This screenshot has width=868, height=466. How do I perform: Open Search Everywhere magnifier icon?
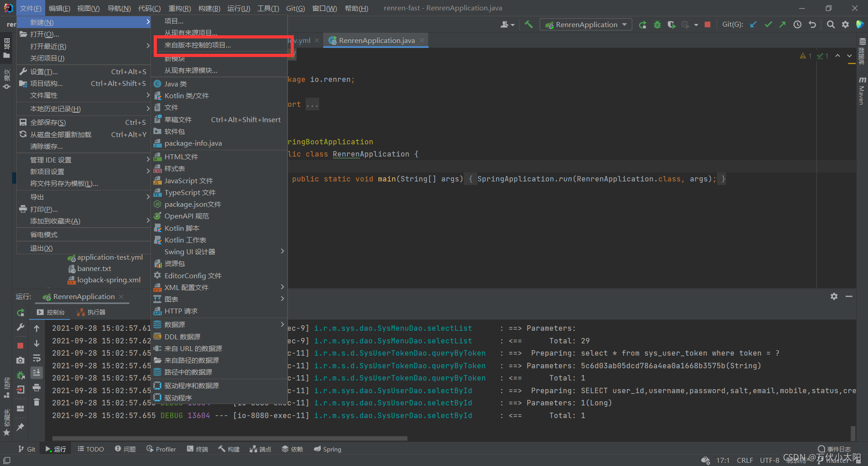click(830, 25)
